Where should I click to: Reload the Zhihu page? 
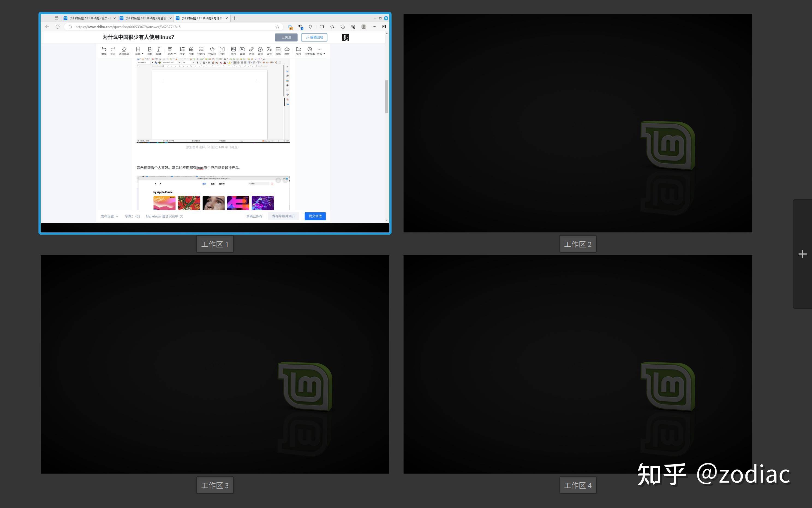[57, 26]
